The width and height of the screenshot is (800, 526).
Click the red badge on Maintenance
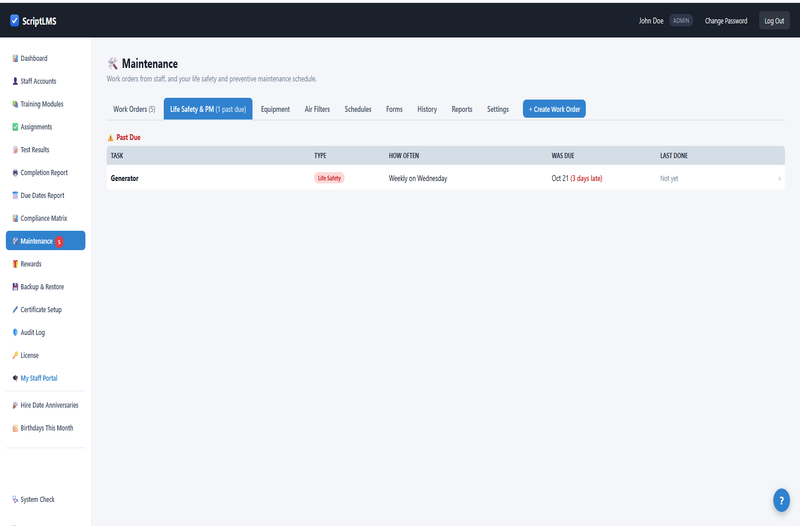click(x=59, y=242)
